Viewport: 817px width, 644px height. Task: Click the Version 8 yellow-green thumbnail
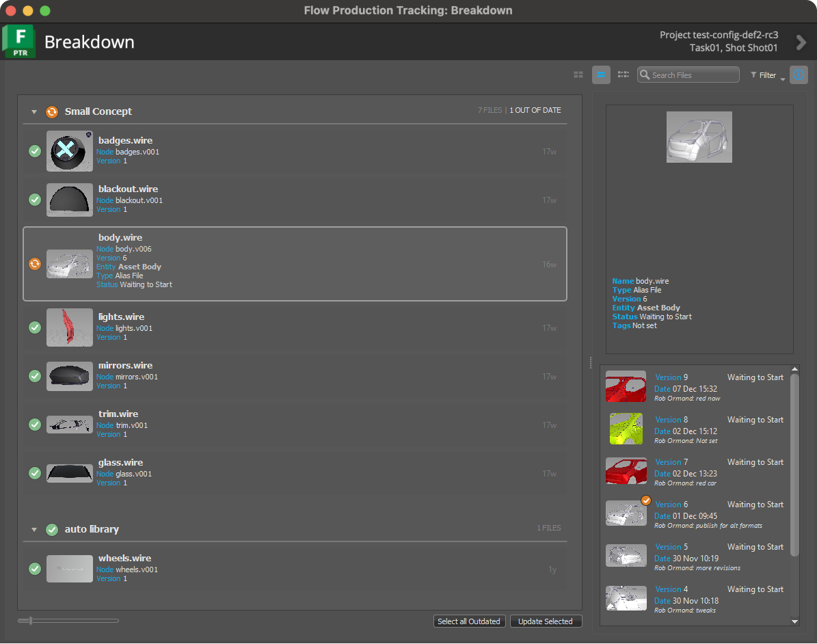tap(626, 429)
